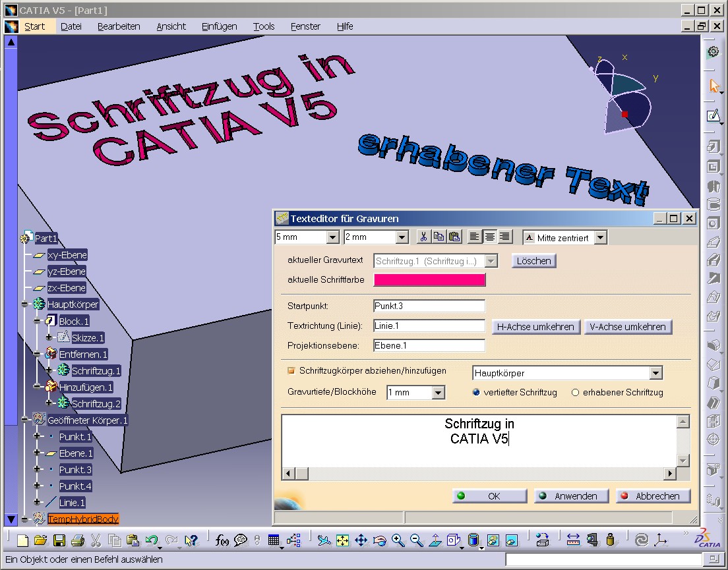Open the Einfügen menu
The height and width of the screenshot is (570, 728).
click(219, 26)
